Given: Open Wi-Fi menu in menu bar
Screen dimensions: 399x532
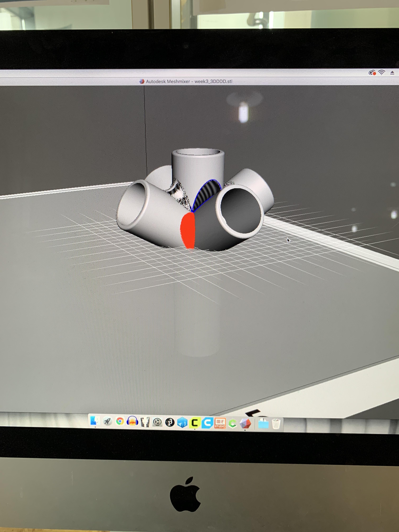Looking at the screenshot, I should tap(381, 72).
